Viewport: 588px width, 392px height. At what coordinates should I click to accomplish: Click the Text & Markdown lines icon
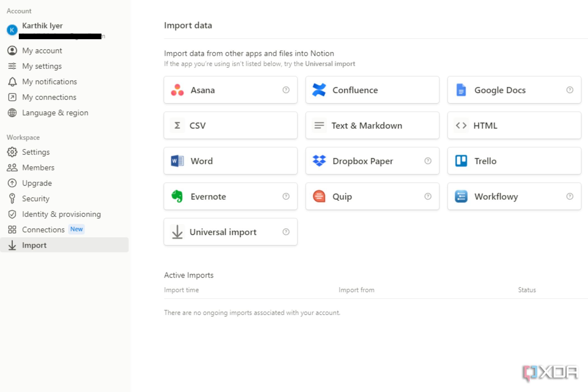pyautogui.click(x=319, y=125)
